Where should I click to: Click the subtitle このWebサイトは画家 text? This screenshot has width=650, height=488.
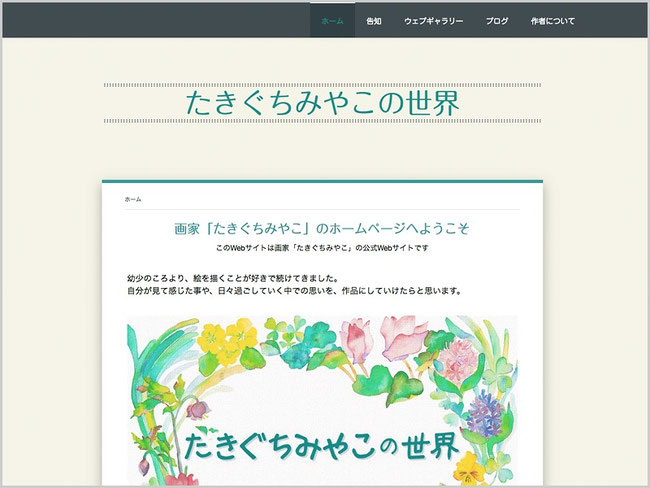322,248
